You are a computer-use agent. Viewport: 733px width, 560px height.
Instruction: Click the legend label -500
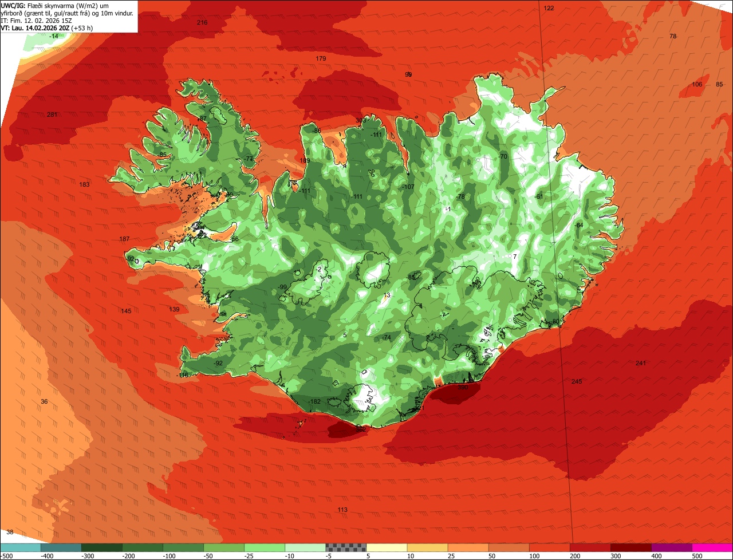click(6, 556)
